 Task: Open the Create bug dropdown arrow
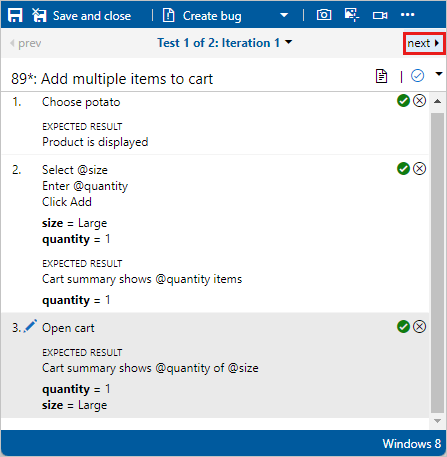point(284,15)
